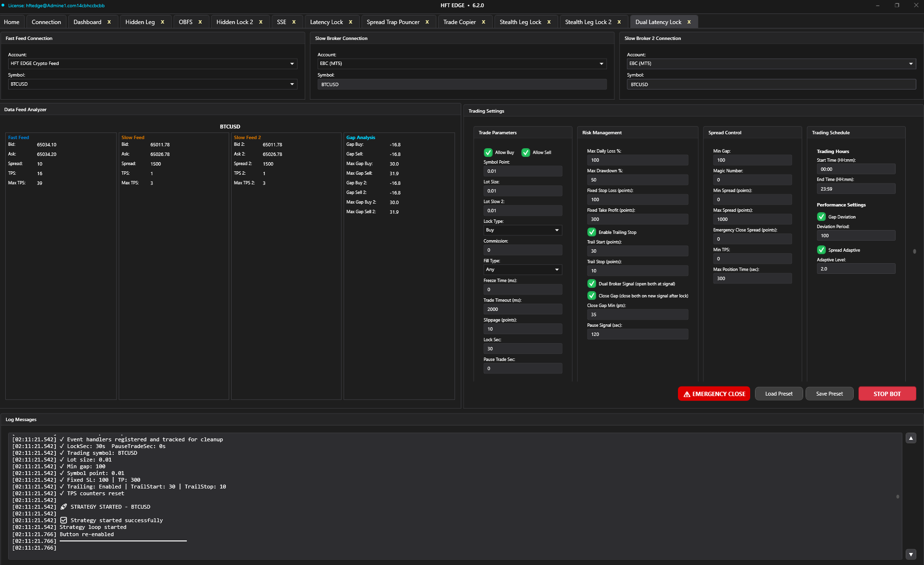The image size is (924, 565).
Task: Close the Hidden Lock 2 tab
Action: tap(260, 22)
